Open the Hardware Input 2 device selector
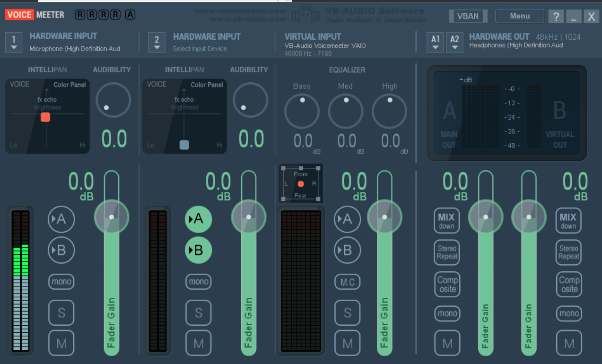The height and width of the screenshot is (364, 602). point(157,42)
